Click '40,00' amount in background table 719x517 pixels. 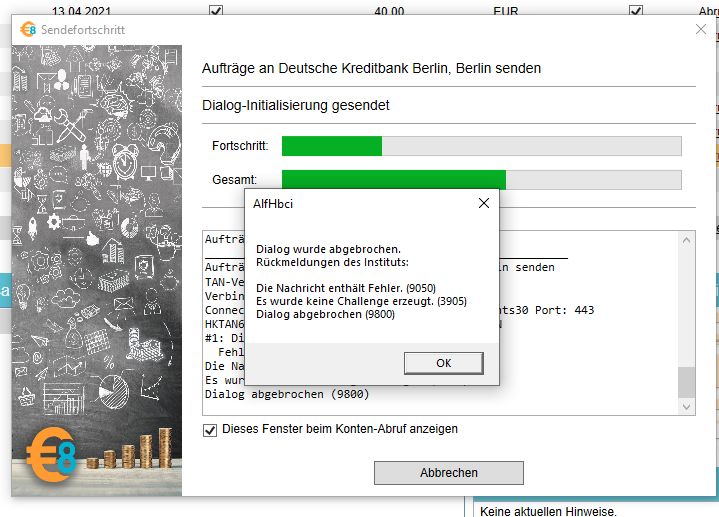click(x=389, y=11)
